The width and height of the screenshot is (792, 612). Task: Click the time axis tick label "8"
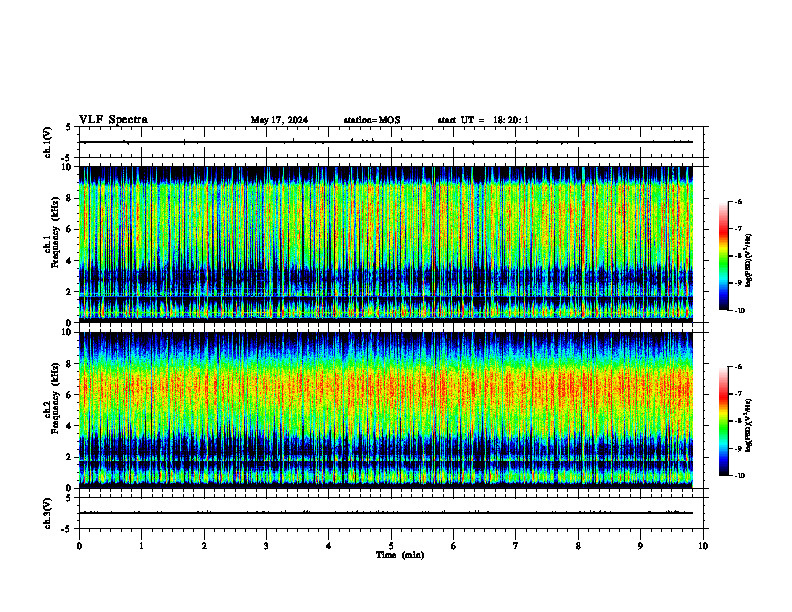pyautogui.click(x=578, y=546)
